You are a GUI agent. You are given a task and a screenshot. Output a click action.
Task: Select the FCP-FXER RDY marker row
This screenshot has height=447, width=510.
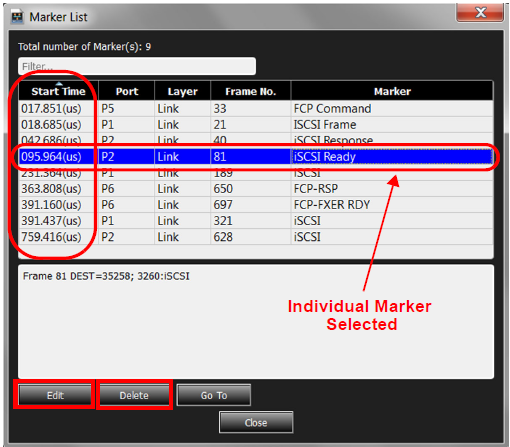[x=256, y=205]
